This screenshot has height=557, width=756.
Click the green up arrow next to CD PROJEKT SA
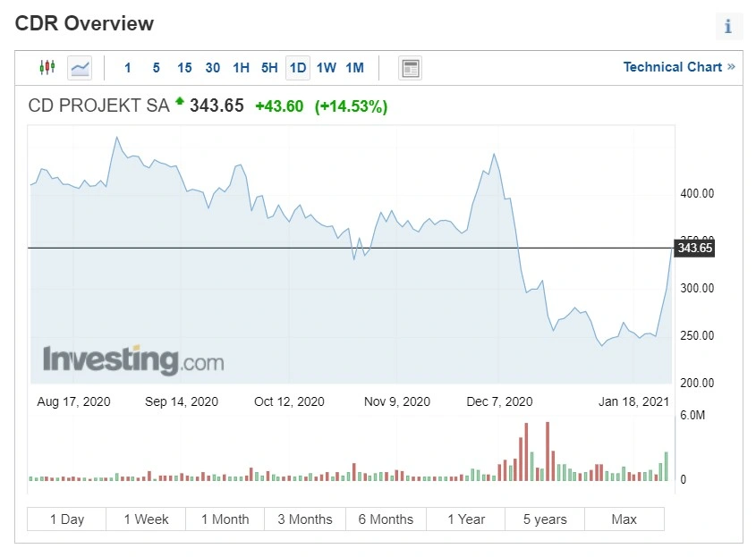180,101
